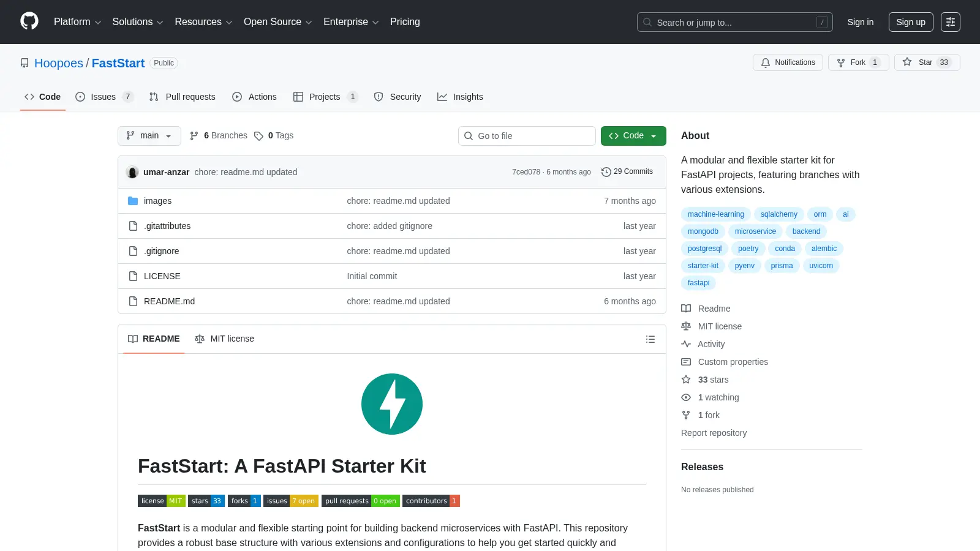Screen dimensions: 980x551
Task: Click the repository icon before Hoopoes
Action: [x=24, y=63]
